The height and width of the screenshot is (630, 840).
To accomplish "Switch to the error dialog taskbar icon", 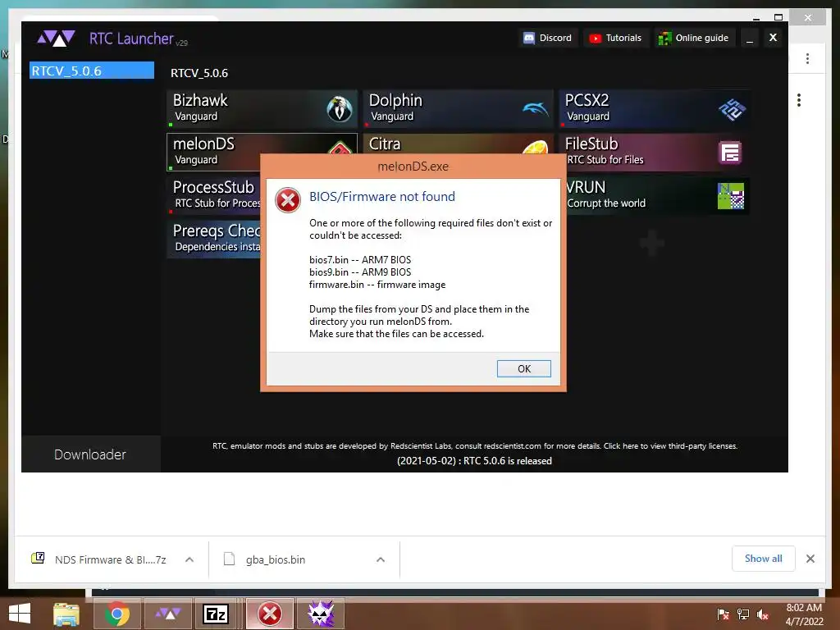I will pos(270,614).
